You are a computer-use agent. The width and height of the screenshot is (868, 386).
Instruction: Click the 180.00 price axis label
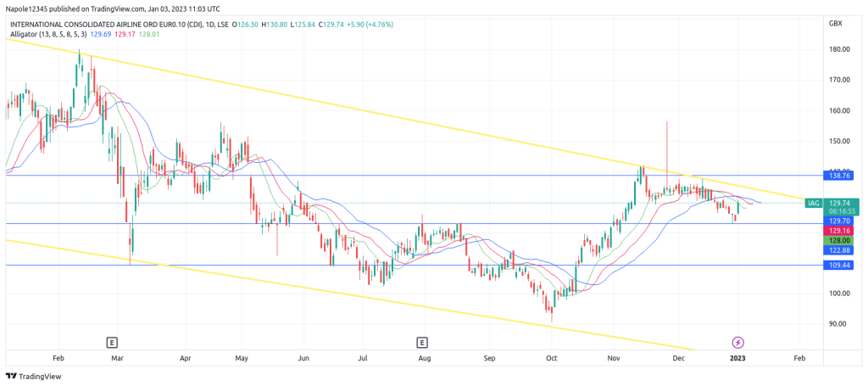840,49
